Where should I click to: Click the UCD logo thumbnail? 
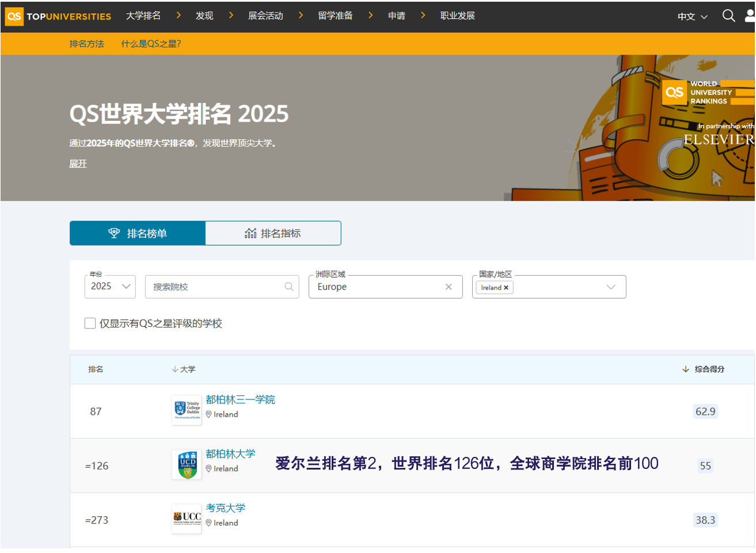pos(187,465)
